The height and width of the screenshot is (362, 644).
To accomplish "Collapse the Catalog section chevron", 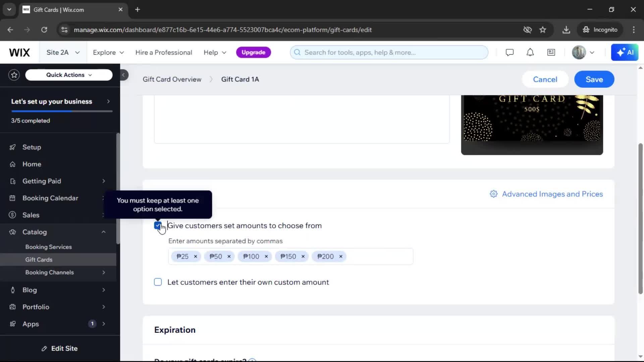I will [x=104, y=232].
